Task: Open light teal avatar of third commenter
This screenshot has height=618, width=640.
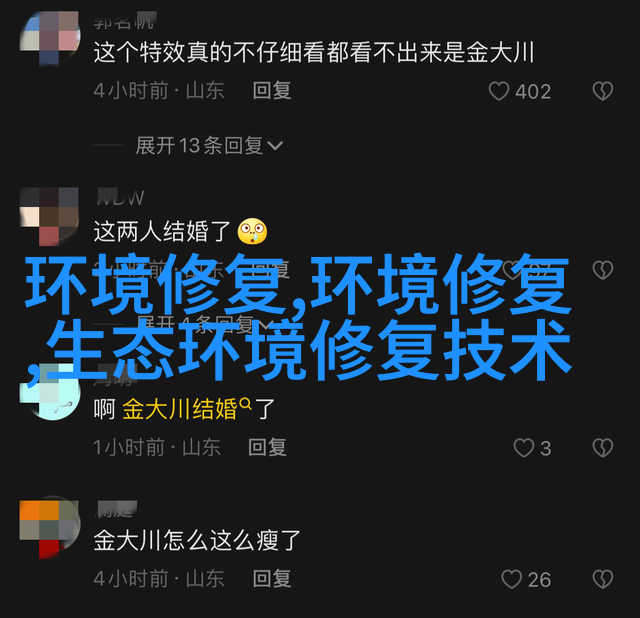Action: coord(50,392)
